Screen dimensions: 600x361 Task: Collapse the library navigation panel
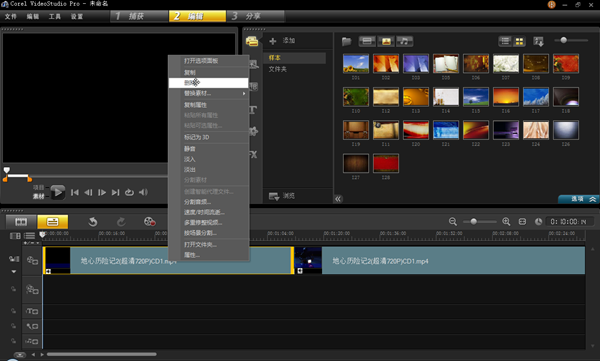[x=338, y=199]
